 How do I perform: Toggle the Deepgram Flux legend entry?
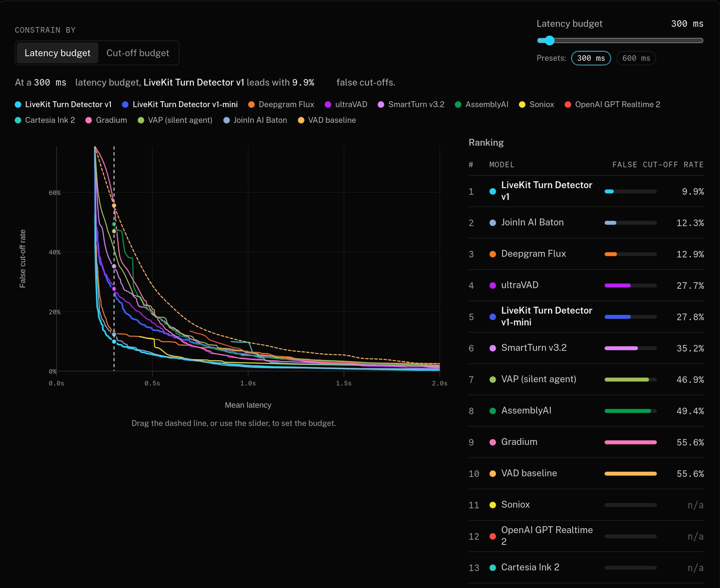coord(281,104)
